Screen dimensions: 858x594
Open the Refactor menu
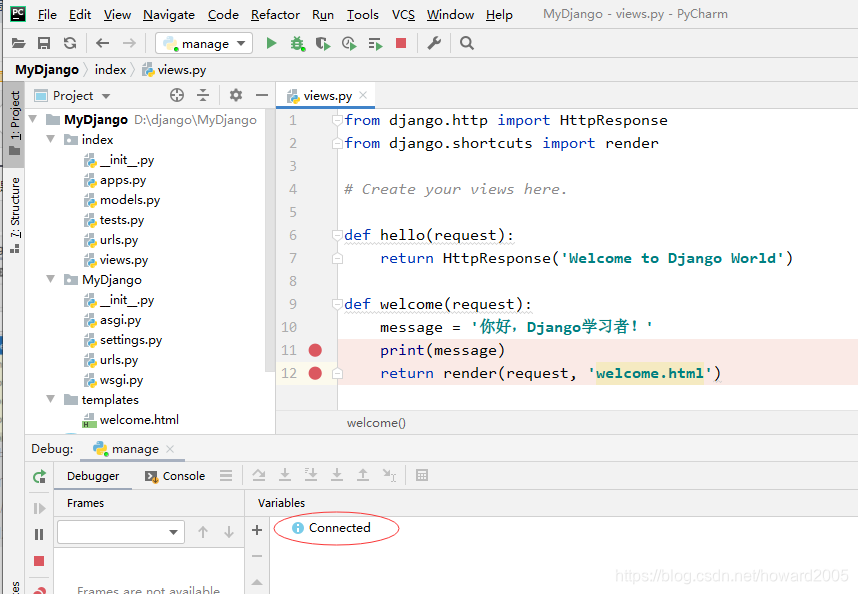pos(275,15)
